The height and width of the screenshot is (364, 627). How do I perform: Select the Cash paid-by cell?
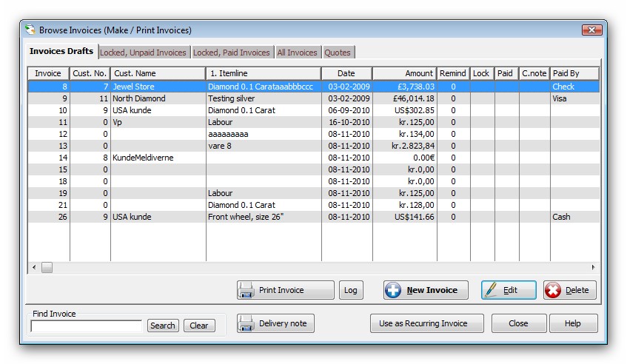tap(574, 217)
